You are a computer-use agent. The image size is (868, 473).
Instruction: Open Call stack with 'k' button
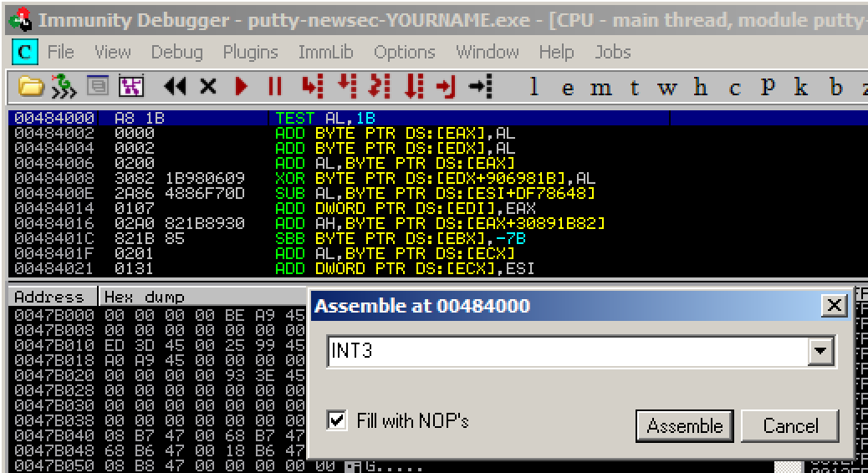[801, 87]
